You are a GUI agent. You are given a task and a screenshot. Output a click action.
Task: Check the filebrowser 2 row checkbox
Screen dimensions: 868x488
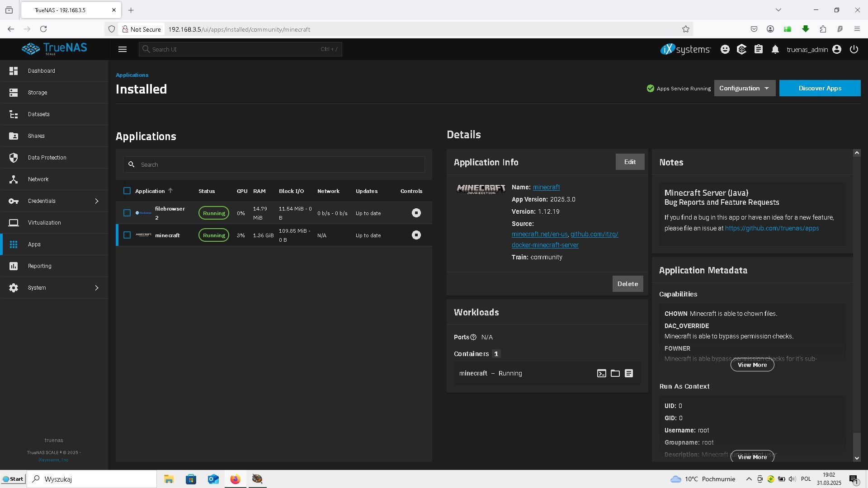pos(127,213)
